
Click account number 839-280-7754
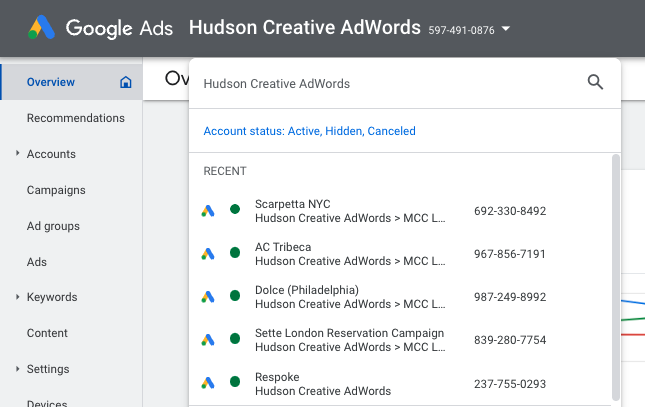(510, 340)
